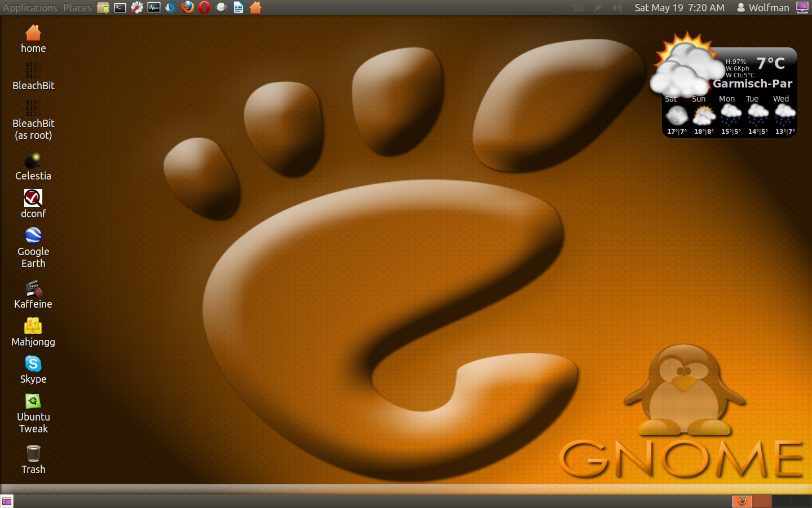Launch BleachBit from the desktop
812x508 pixels.
coord(33,76)
